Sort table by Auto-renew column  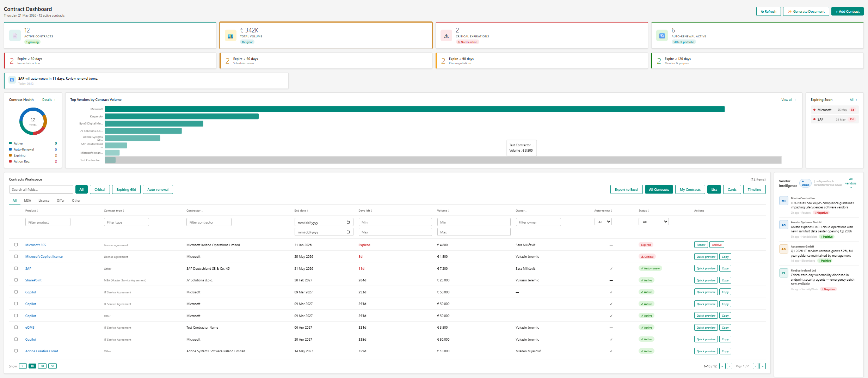point(603,211)
